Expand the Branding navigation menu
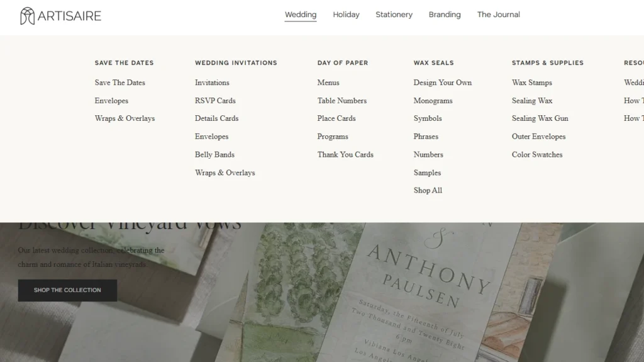The image size is (644, 362). 445,14
